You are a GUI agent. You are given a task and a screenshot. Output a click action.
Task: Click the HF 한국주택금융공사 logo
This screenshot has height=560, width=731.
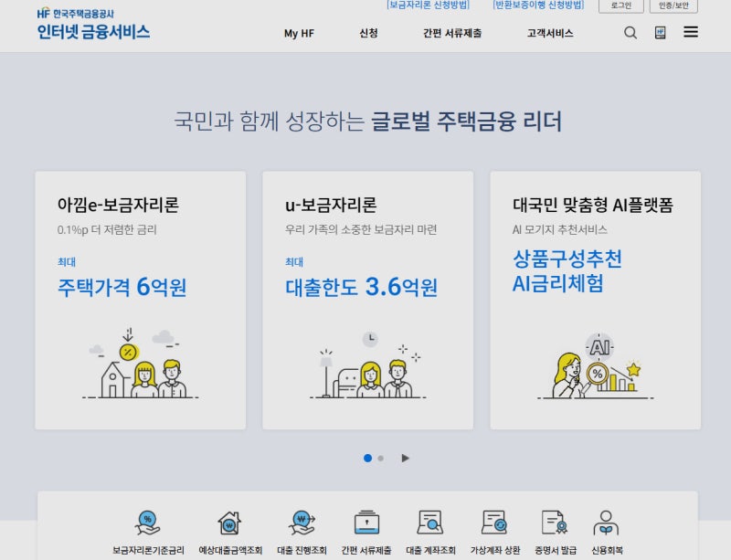[x=76, y=14]
